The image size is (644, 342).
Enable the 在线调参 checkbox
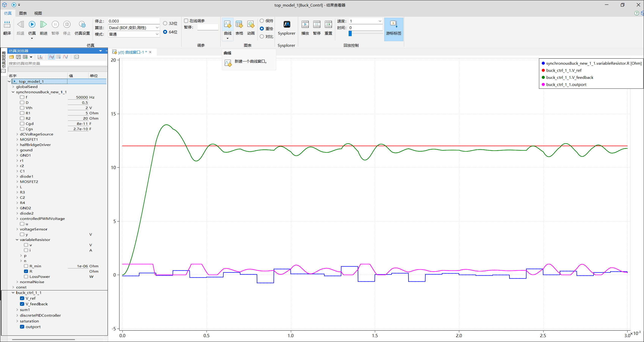pos(186,21)
